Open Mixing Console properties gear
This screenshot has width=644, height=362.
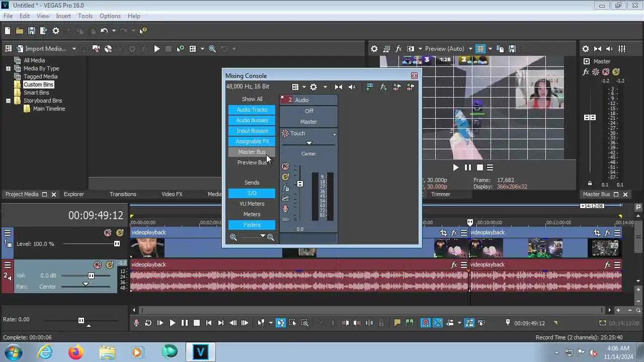pyautogui.click(x=313, y=87)
